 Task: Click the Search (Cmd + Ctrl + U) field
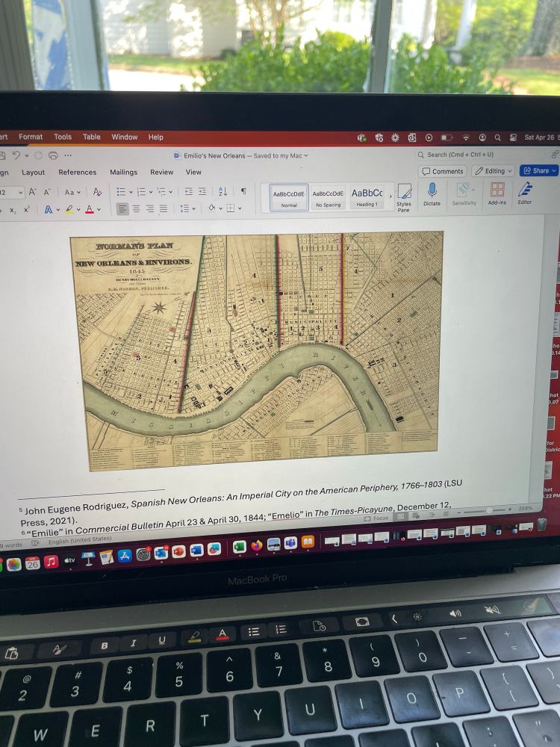481,155
